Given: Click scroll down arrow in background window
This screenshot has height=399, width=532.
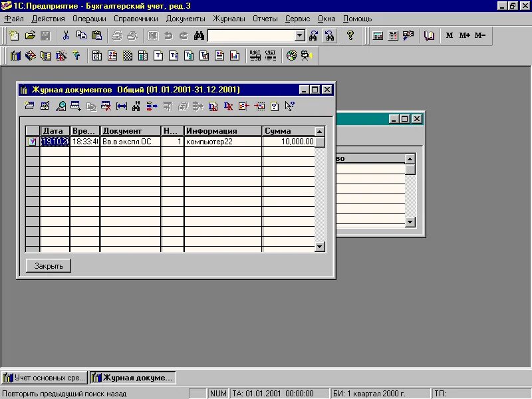Looking at the screenshot, I should point(410,222).
